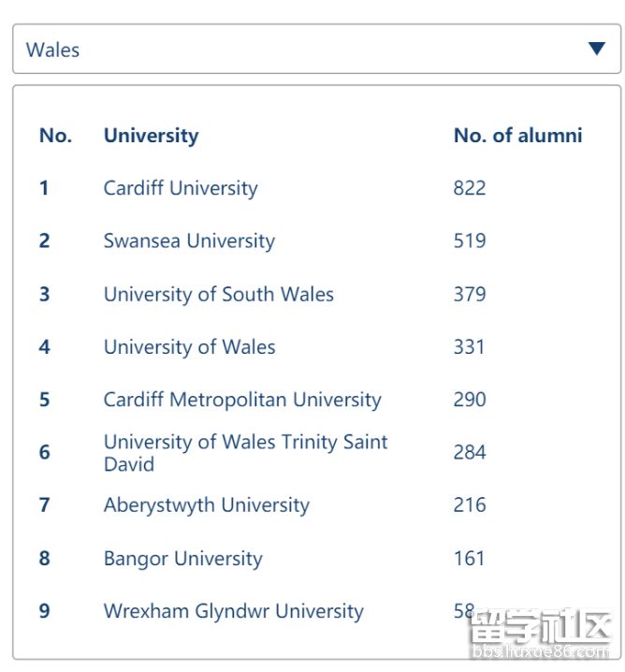Click Wrexham Glyndwr University
This screenshot has height=672, width=625.
click(233, 611)
